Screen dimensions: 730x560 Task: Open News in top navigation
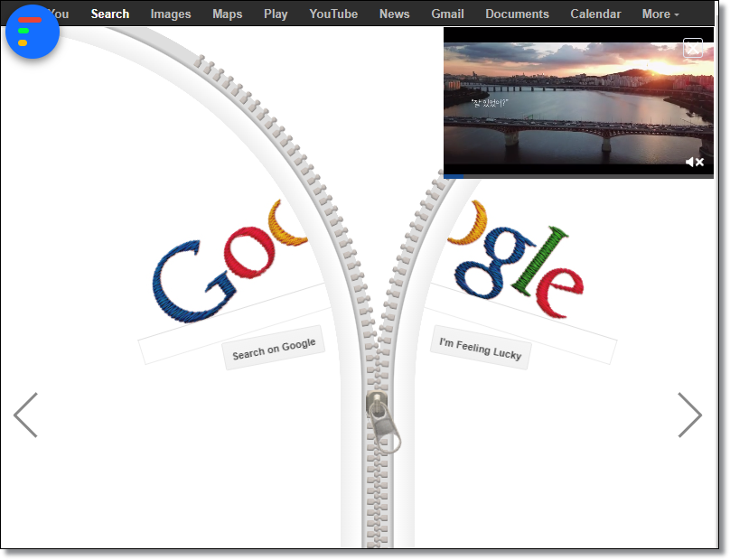(394, 14)
